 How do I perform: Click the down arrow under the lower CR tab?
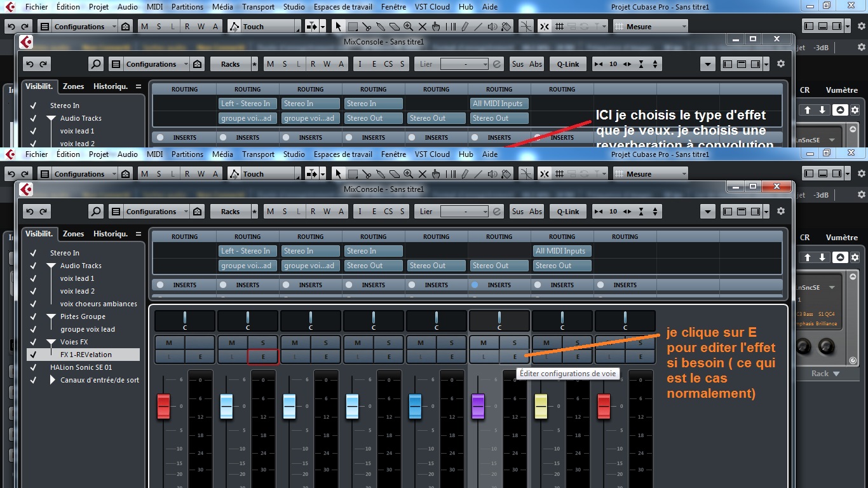822,257
